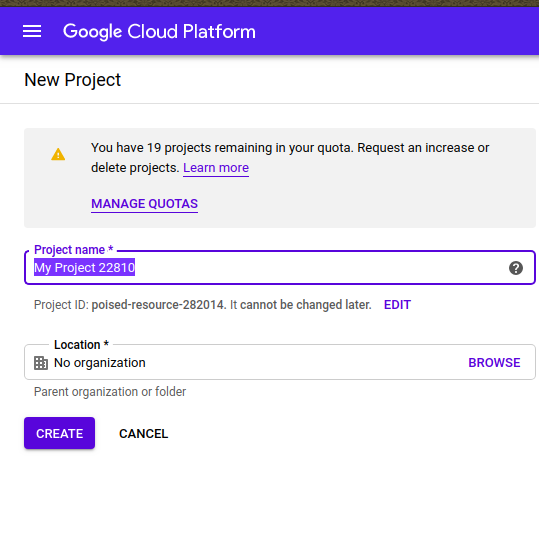Click the yellow warning triangle icon
539x539 pixels.
[58, 154]
